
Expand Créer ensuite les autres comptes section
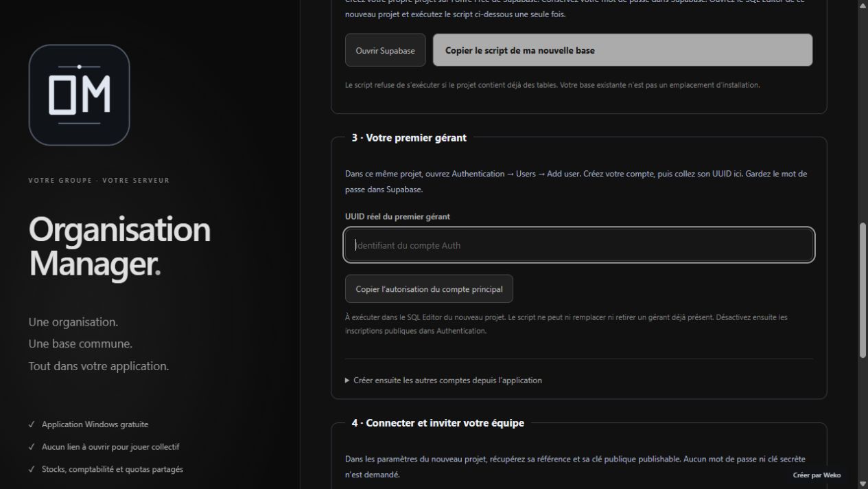click(443, 380)
